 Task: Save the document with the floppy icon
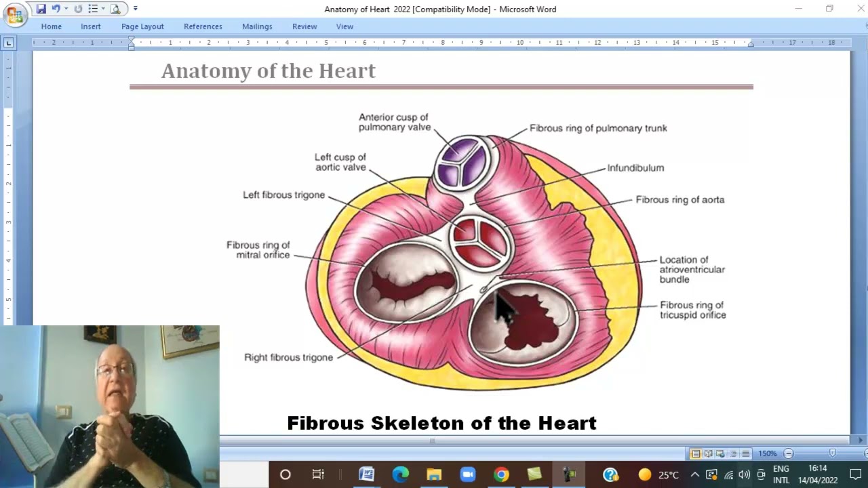[41, 9]
